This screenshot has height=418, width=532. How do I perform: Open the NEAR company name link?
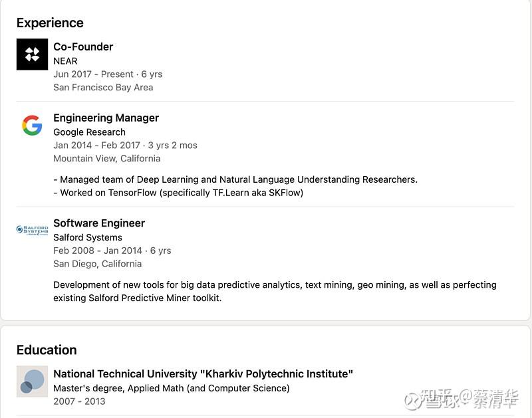pos(65,61)
